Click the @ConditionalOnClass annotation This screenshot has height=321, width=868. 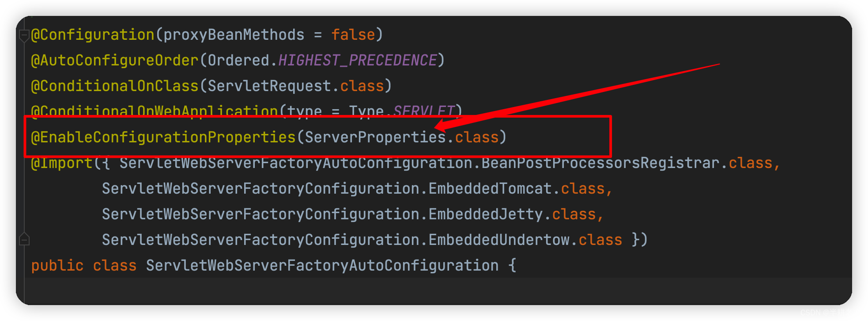(115, 86)
